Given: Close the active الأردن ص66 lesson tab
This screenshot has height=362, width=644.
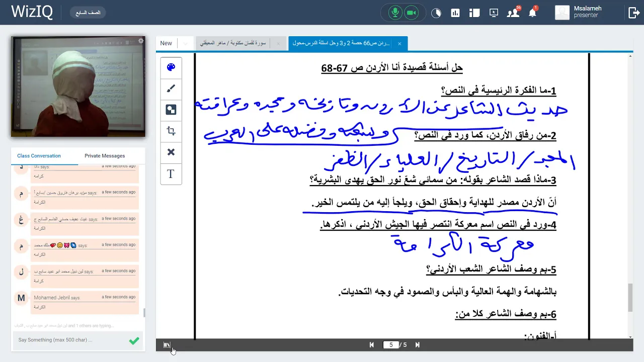Looking at the screenshot, I should 399,44.
